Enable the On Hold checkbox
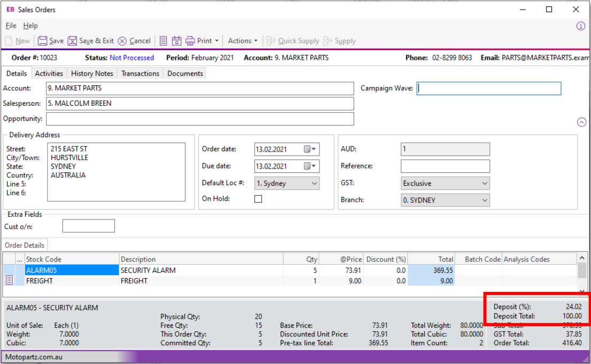591x364 pixels. click(x=258, y=199)
